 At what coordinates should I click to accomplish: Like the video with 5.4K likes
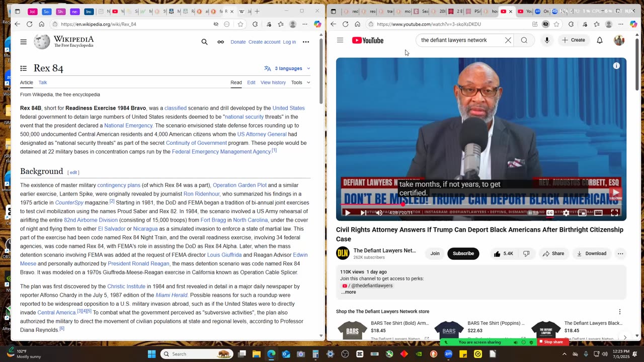[x=503, y=254]
